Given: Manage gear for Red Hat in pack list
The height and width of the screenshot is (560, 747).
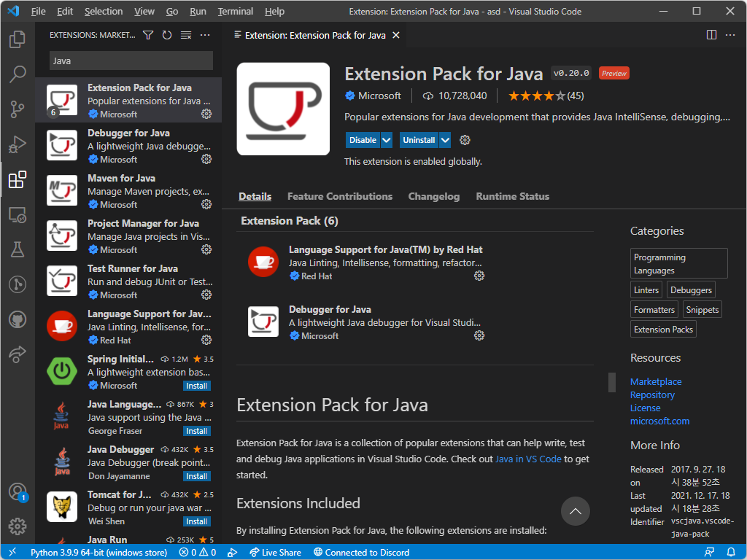Looking at the screenshot, I should pos(479,276).
